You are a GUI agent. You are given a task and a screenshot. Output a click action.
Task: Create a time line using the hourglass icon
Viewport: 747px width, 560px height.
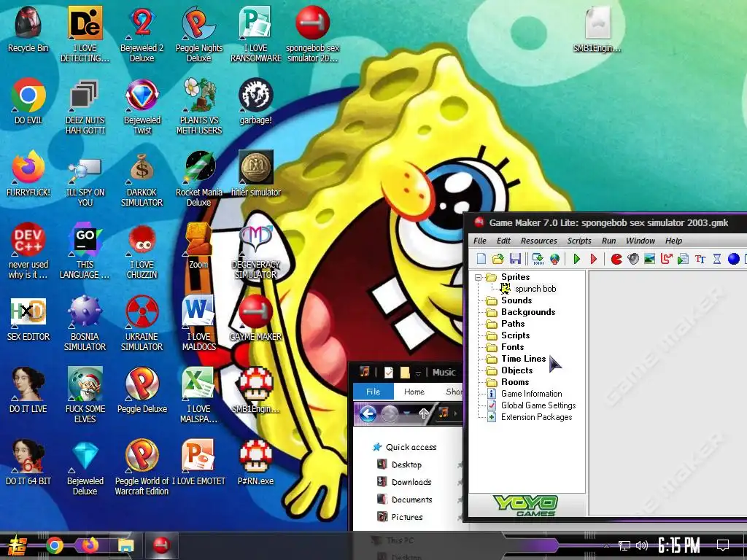[717, 259]
